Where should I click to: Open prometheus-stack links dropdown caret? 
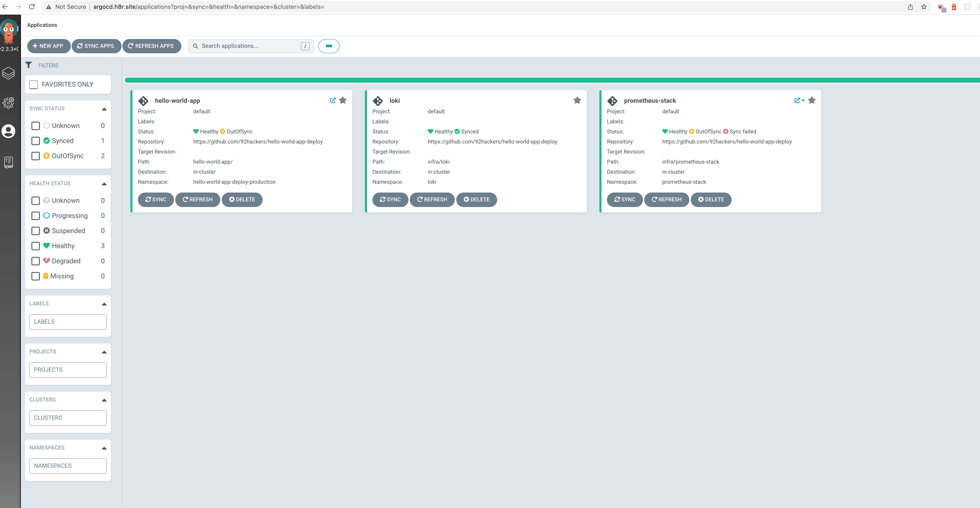[x=803, y=100]
